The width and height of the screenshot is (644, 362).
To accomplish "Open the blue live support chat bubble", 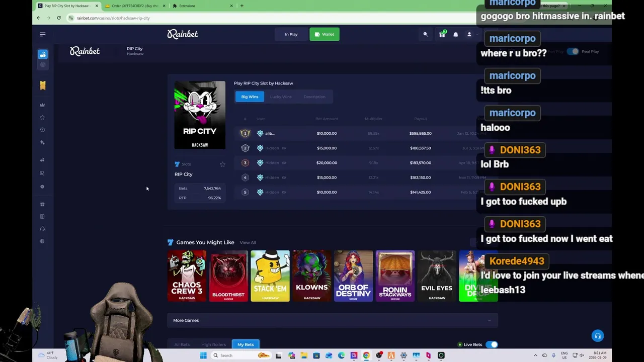I will click(598, 336).
